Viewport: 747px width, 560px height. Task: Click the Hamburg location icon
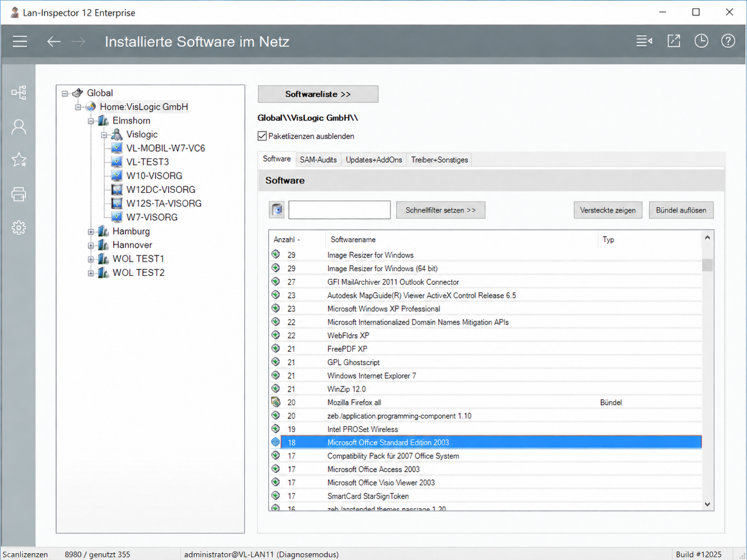[x=104, y=231]
